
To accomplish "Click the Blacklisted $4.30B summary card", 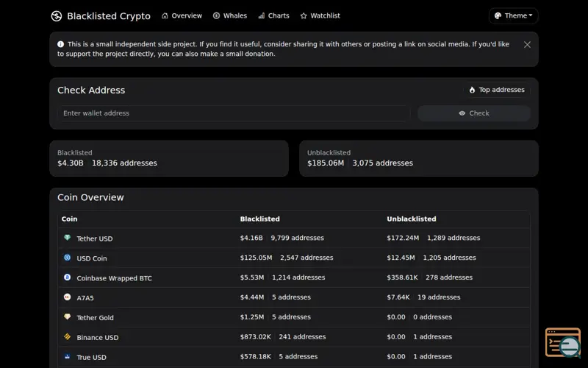I will point(169,158).
